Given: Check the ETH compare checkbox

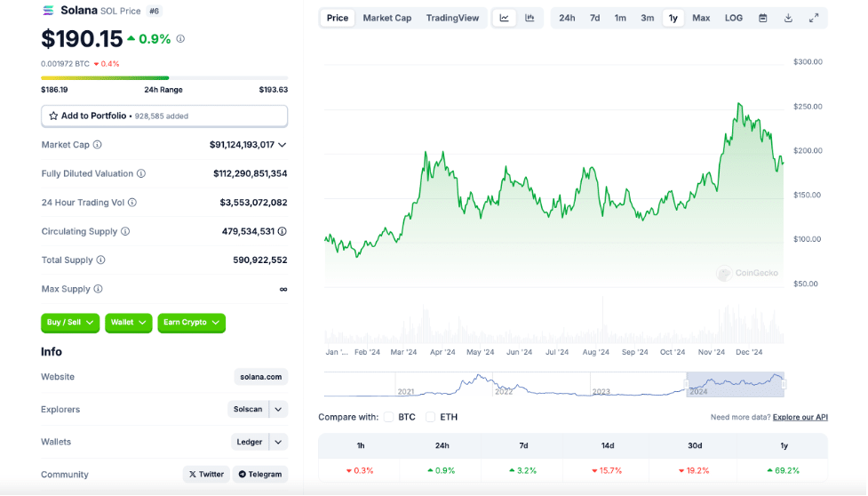Looking at the screenshot, I should [x=430, y=417].
